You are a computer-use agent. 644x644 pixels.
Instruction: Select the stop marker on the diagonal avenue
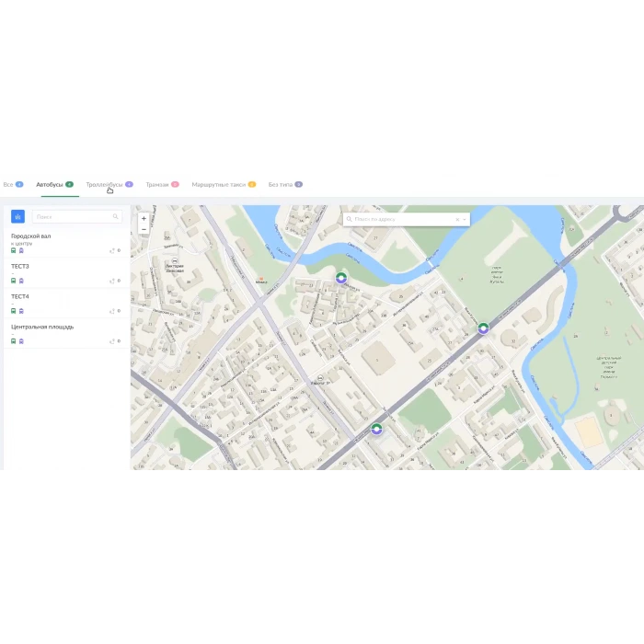(x=483, y=328)
